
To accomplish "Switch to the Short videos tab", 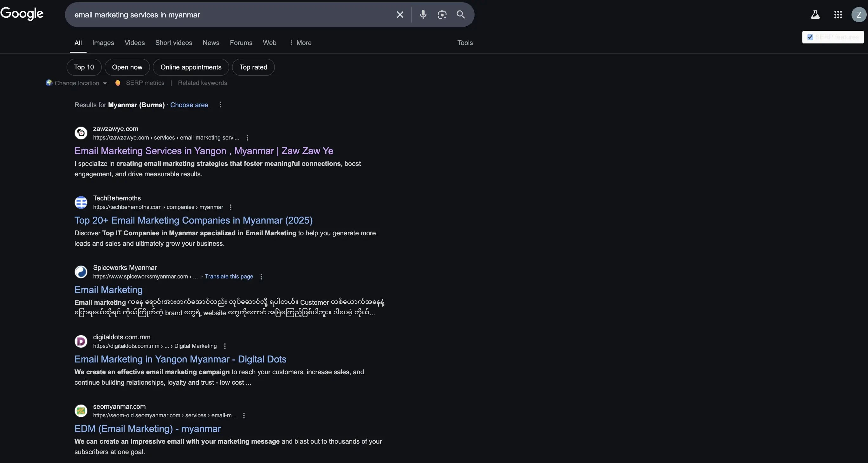I will click(173, 43).
